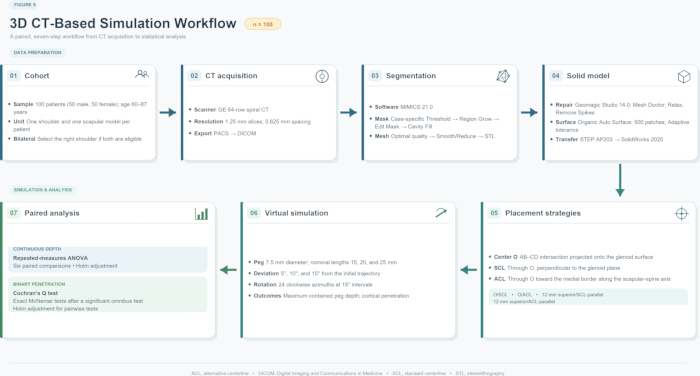Image resolution: width=700 pixels, height=376 pixels.
Task: Click the Segmentation card heading
Action: click(x=411, y=76)
